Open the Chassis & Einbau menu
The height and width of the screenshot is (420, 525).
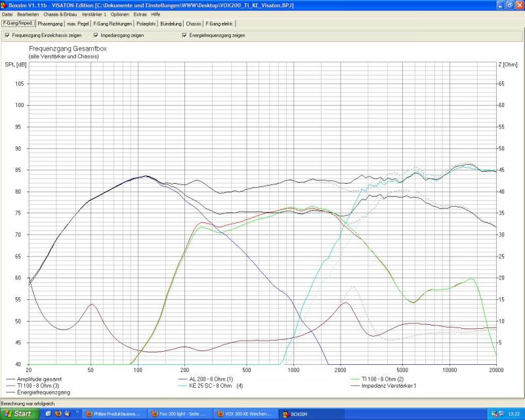coord(58,14)
